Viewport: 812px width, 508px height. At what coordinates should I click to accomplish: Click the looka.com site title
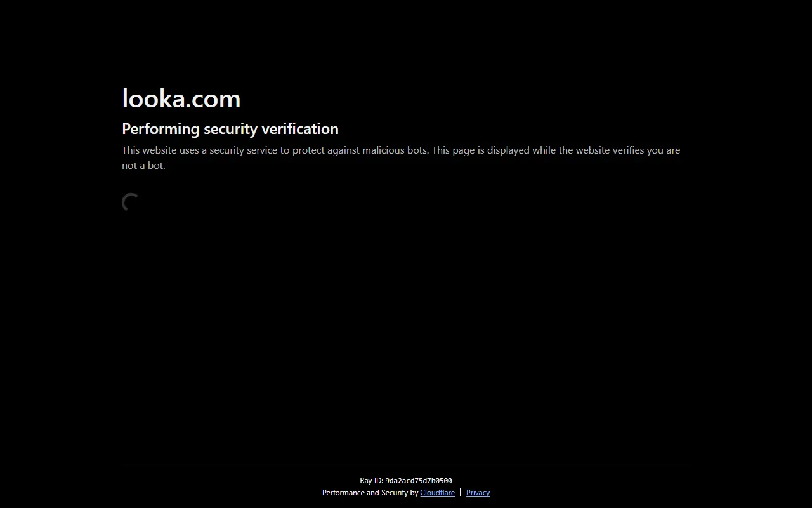[181, 98]
